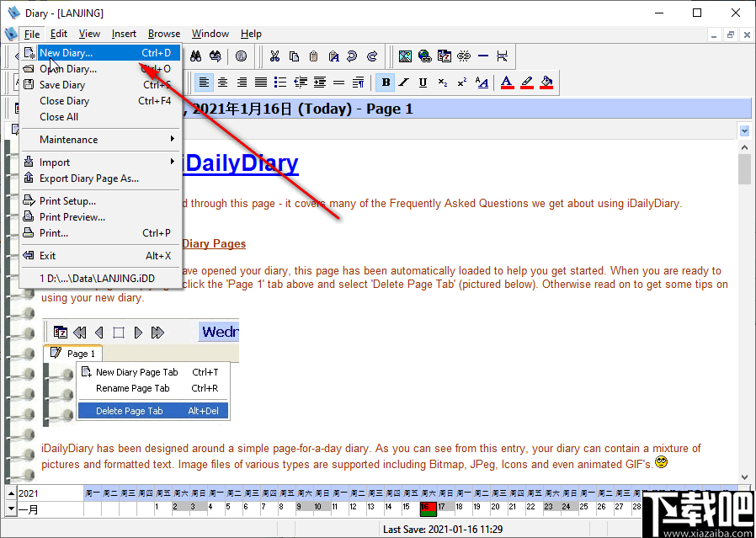
Task: Toggle Underline formatting
Action: coord(421,82)
